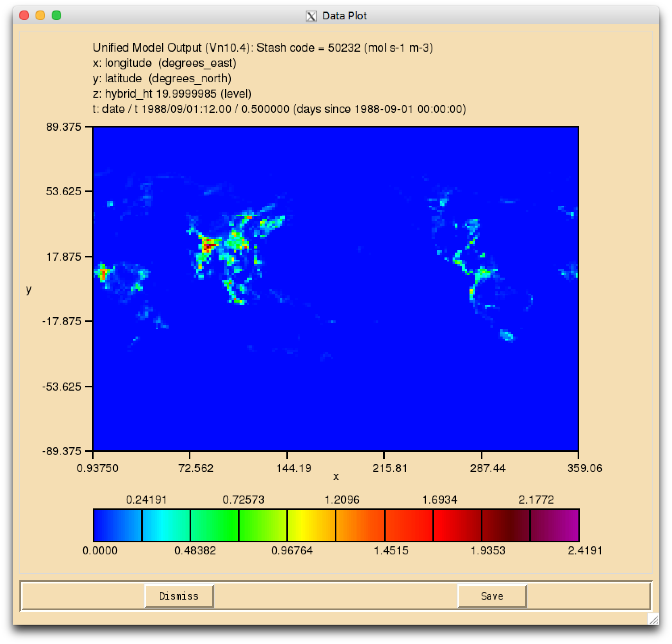This screenshot has height=644, width=672.
Task: Click the x-axis tick label 144.19
Action: 294,468
